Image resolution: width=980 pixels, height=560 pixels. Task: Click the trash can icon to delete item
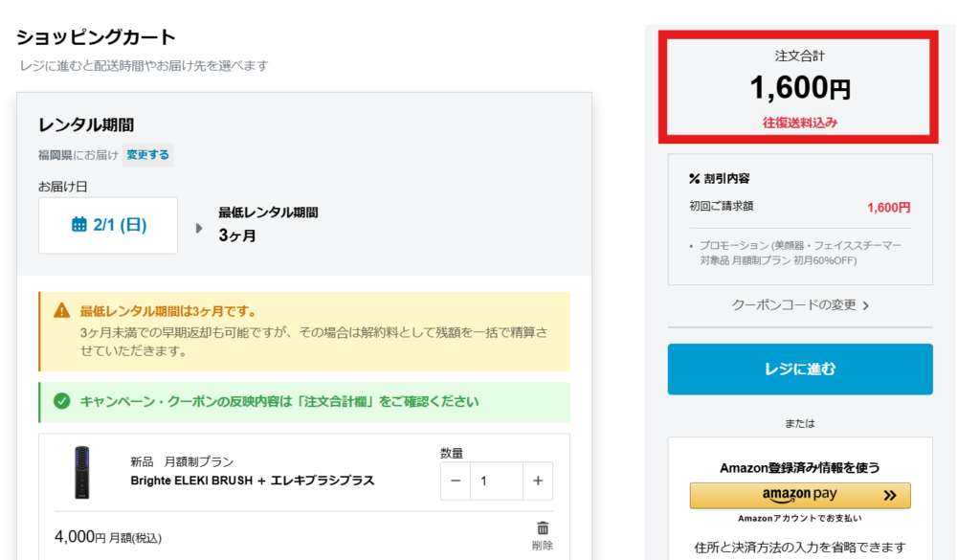tap(543, 528)
